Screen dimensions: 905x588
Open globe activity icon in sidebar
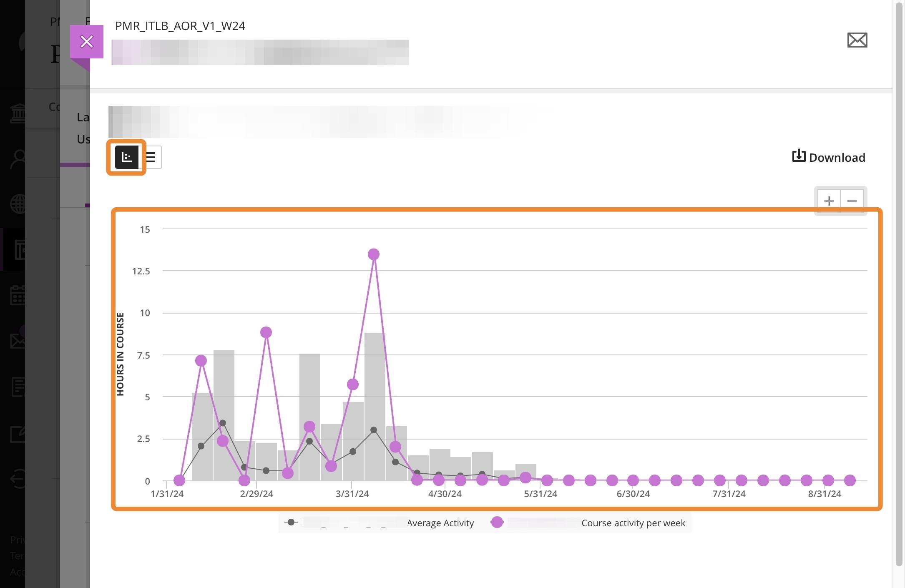pyautogui.click(x=18, y=204)
